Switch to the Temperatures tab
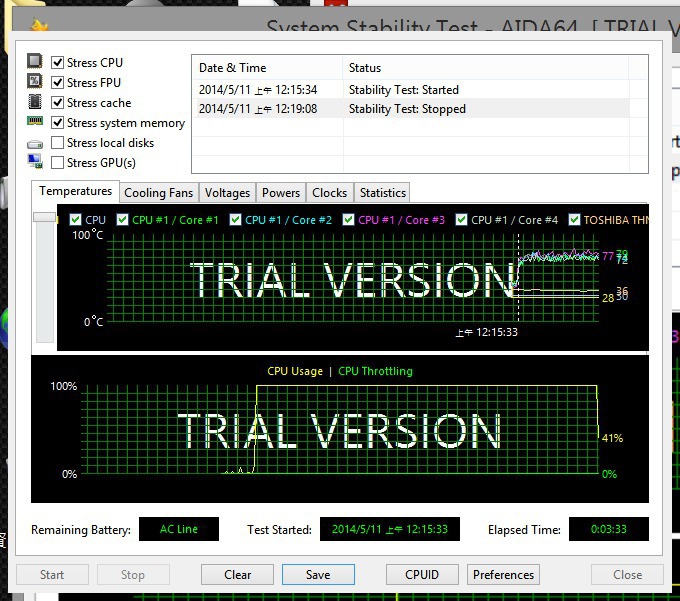This screenshot has width=680, height=601. tap(75, 191)
